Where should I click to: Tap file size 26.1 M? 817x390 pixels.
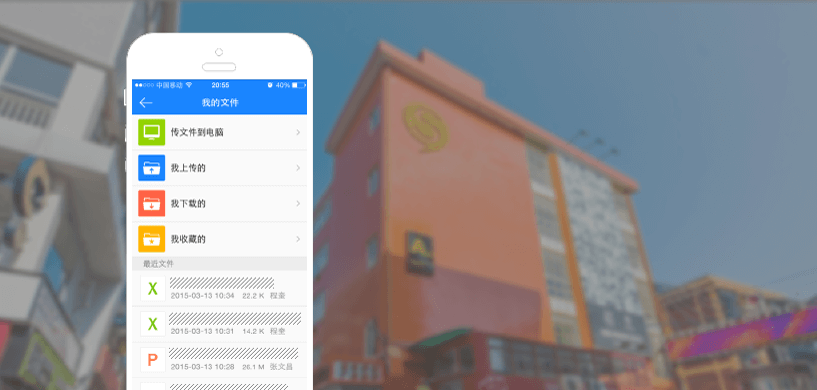coord(253,367)
